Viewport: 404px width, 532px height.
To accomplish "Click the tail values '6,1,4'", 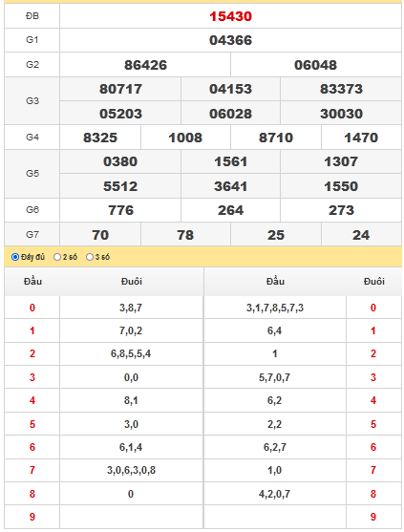I will pyautogui.click(x=131, y=447).
